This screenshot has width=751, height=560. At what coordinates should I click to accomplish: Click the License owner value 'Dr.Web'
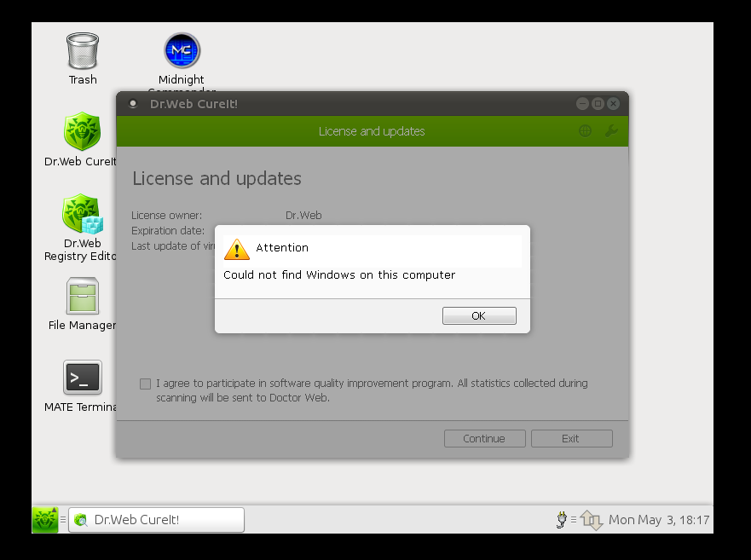click(303, 215)
